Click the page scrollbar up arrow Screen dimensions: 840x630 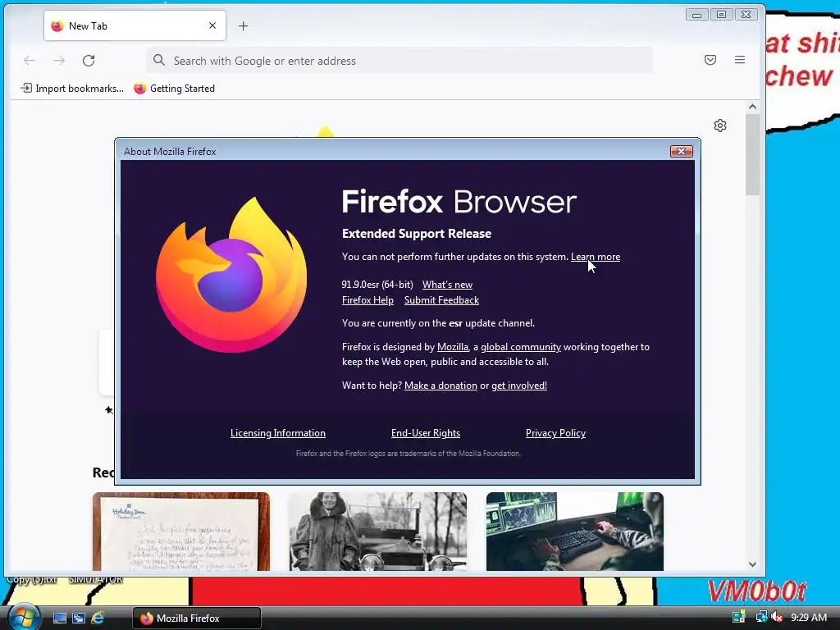752,107
